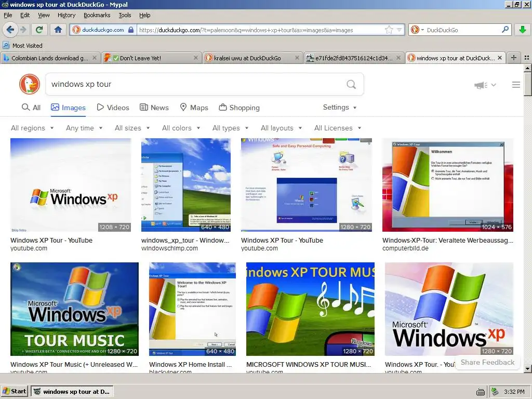The image size is (532, 399).
Task: Open the All sizes filter dropdown
Action: click(132, 128)
